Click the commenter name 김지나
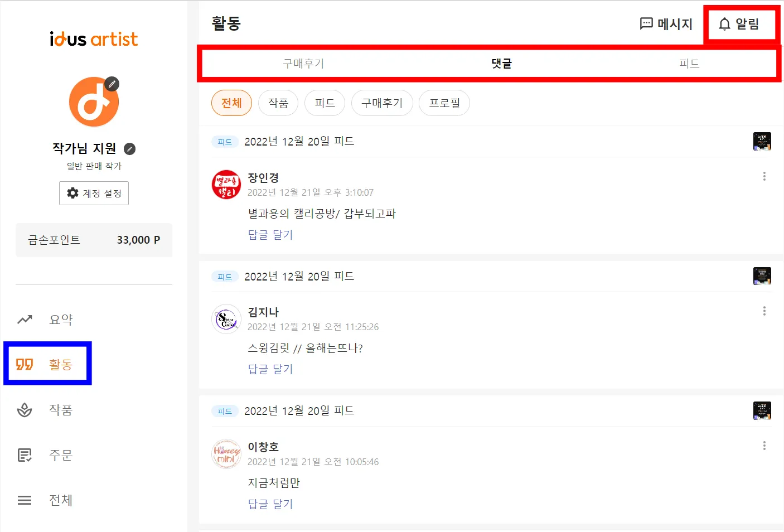This screenshot has width=784, height=532. (x=263, y=312)
